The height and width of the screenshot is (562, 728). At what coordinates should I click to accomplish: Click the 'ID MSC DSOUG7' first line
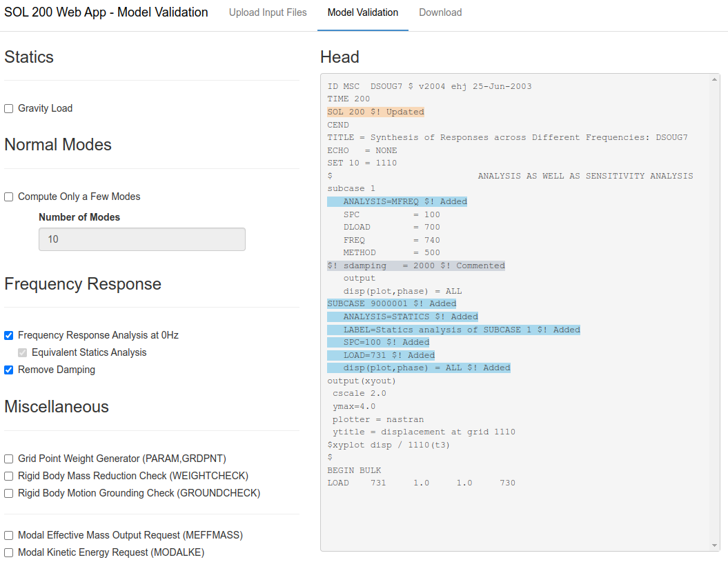click(x=429, y=86)
